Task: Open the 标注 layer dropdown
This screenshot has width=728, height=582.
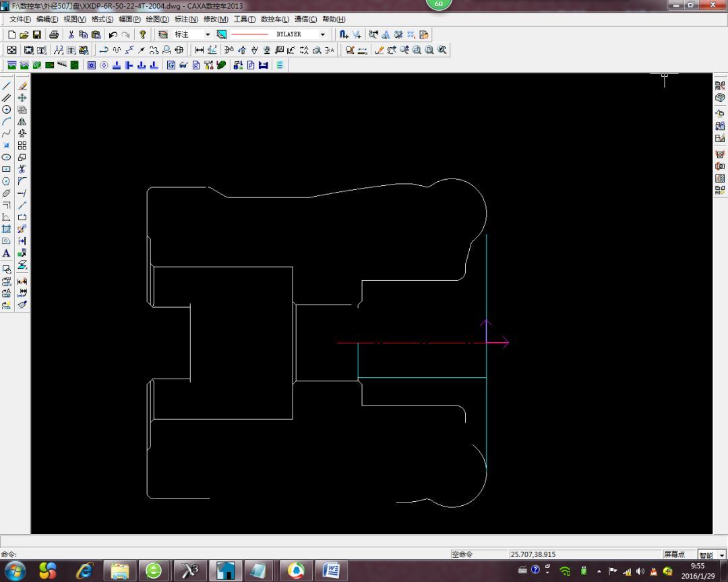Action: click(207, 34)
